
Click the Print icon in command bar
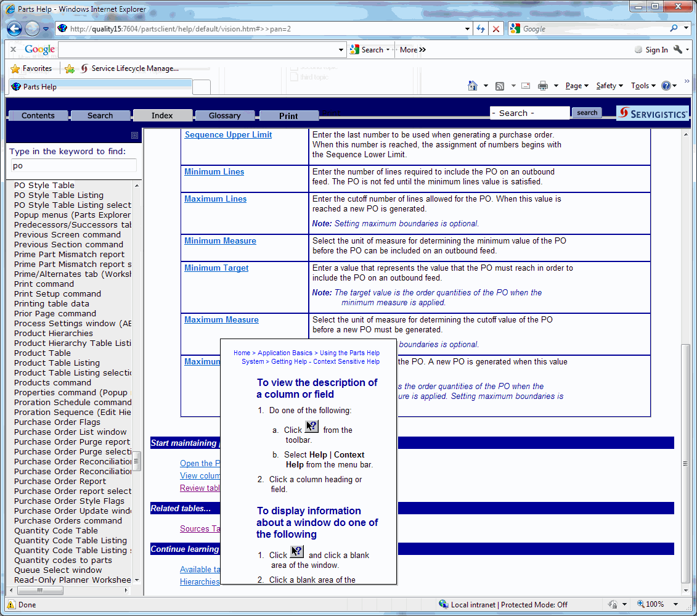click(x=543, y=86)
